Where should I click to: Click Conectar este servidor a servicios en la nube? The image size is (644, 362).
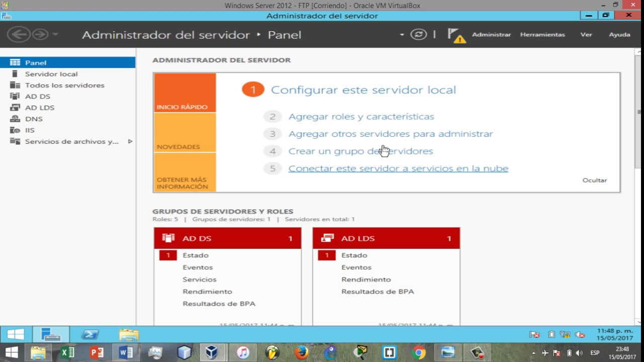pos(398,168)
